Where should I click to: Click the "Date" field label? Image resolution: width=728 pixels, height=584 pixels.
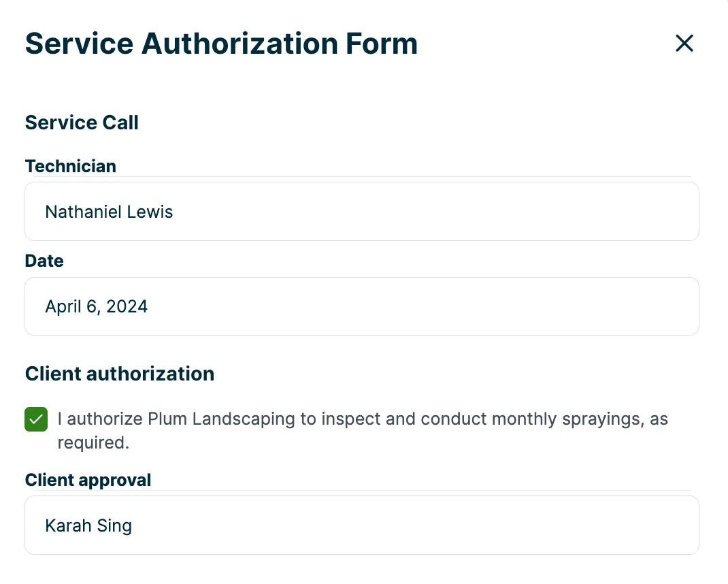44,261
